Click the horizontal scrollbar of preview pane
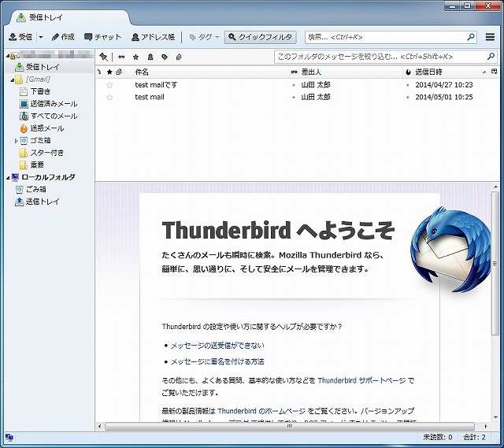Screen dimensions: 504x448 [x=290, y=427]
